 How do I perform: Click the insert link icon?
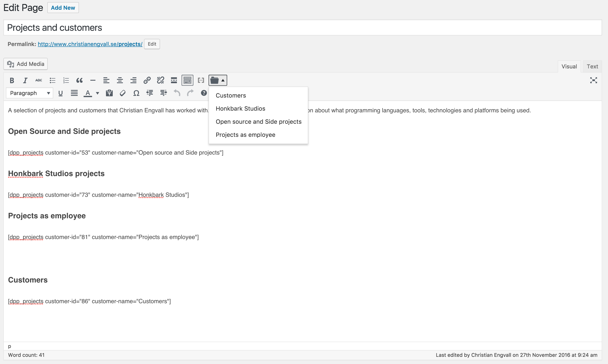point(147,80)
